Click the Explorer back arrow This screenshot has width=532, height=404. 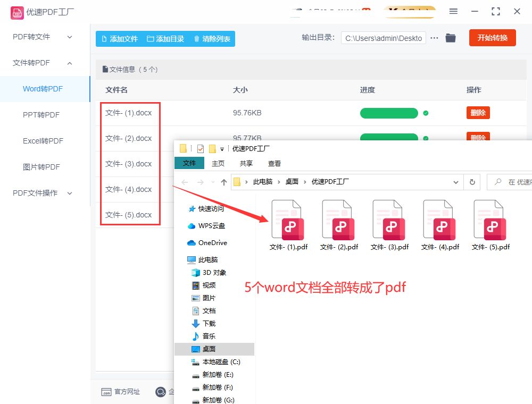point(185,182)
